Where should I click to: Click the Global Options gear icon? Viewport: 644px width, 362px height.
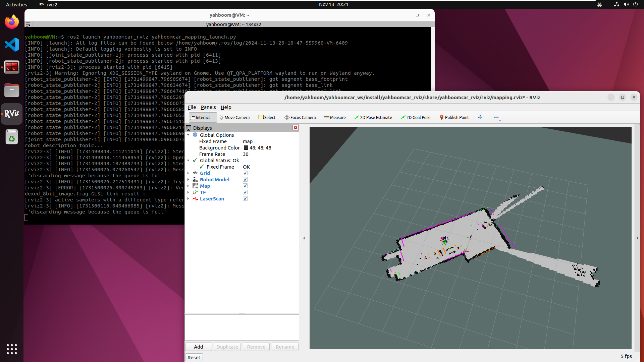pos(195,135)
